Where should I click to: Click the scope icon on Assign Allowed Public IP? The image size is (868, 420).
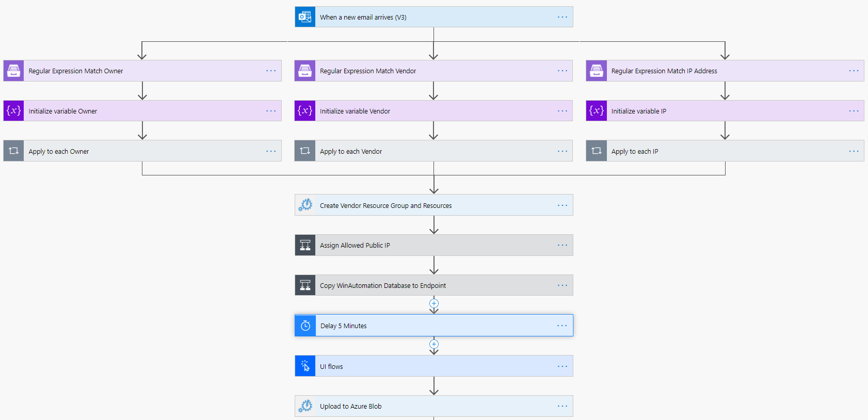(x=305, y=245)
